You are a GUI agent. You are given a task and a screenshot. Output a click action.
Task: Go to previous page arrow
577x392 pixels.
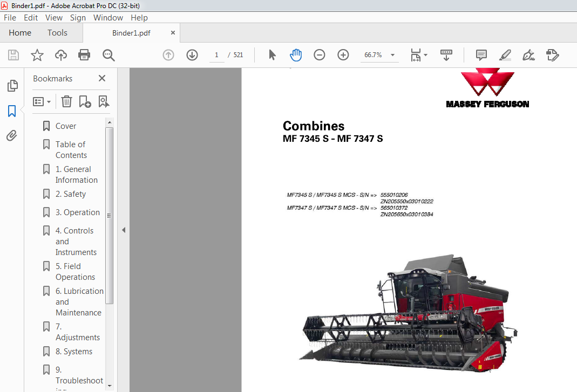pos(168,55)
